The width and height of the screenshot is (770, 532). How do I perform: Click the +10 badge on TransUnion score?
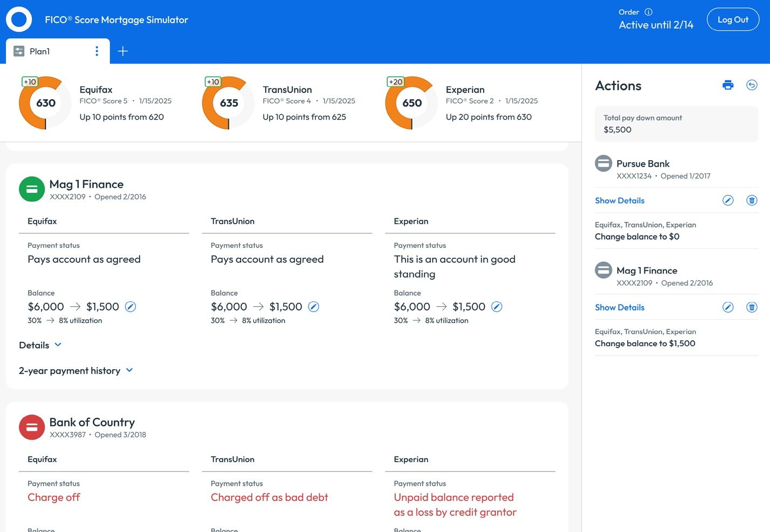pos(213,82)
